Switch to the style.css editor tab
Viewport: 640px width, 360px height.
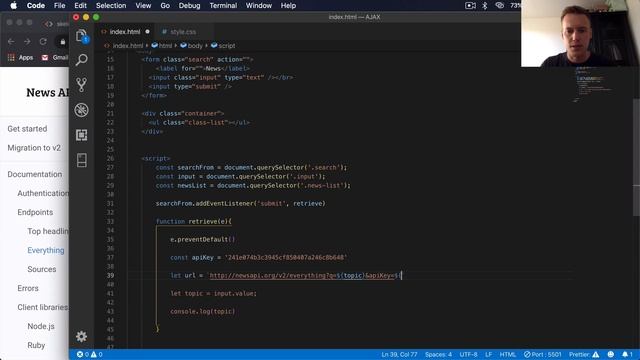point(183,32)
